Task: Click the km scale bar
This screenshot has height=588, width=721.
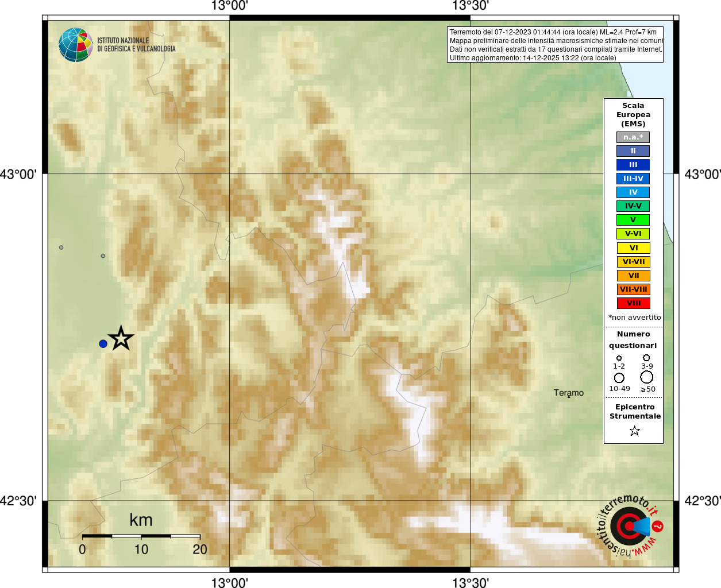Action: [141, 536]
